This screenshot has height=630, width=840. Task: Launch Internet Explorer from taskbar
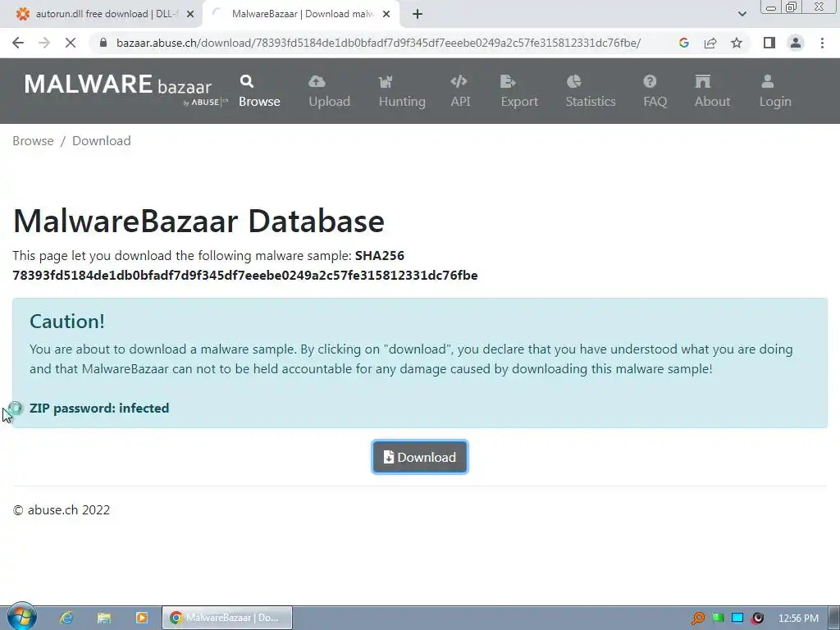(x=66, y=618)
